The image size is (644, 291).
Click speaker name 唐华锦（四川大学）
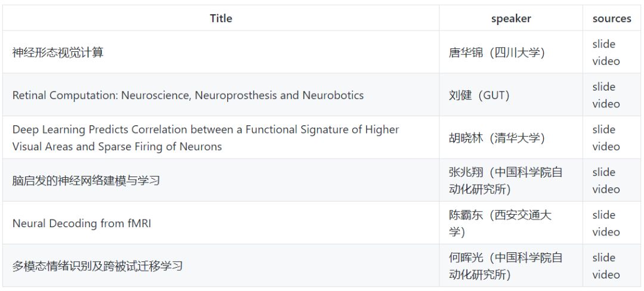[497, 52]
